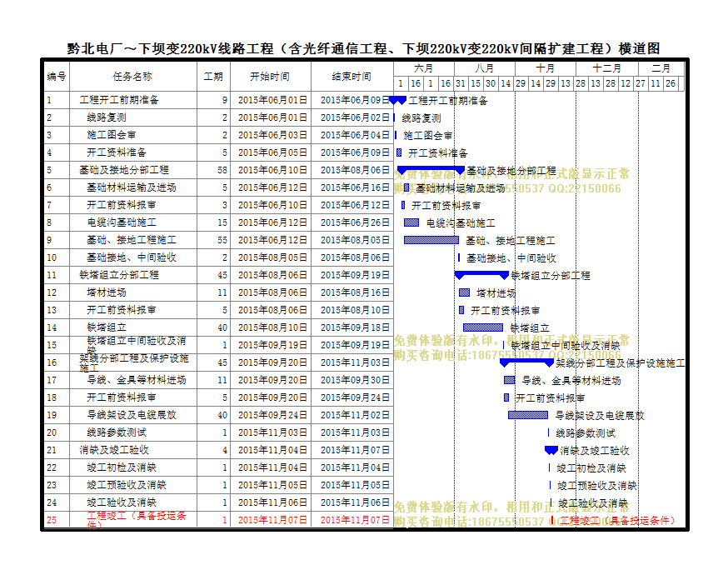The width and height of the screenshot is (728, 570).
Task: Click Gantt bar for 基础材料运输及进场
Action: [406, 187]
